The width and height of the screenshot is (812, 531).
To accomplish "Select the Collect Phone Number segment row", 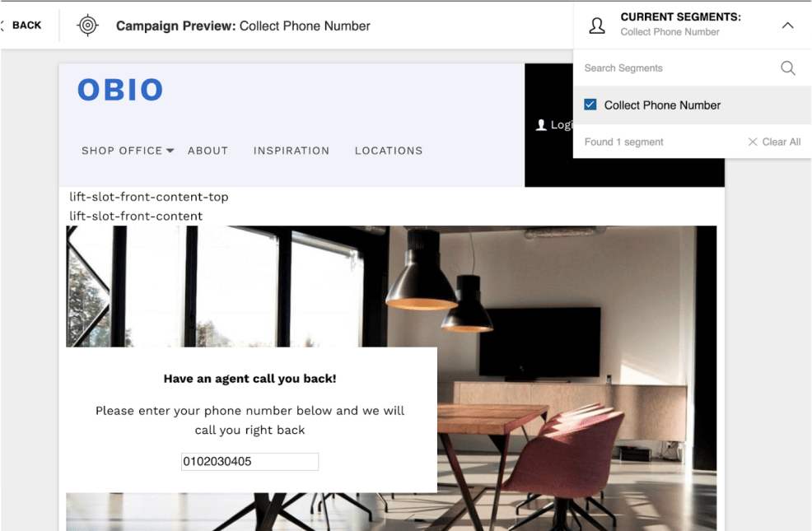I will click(x=692, y=105).
